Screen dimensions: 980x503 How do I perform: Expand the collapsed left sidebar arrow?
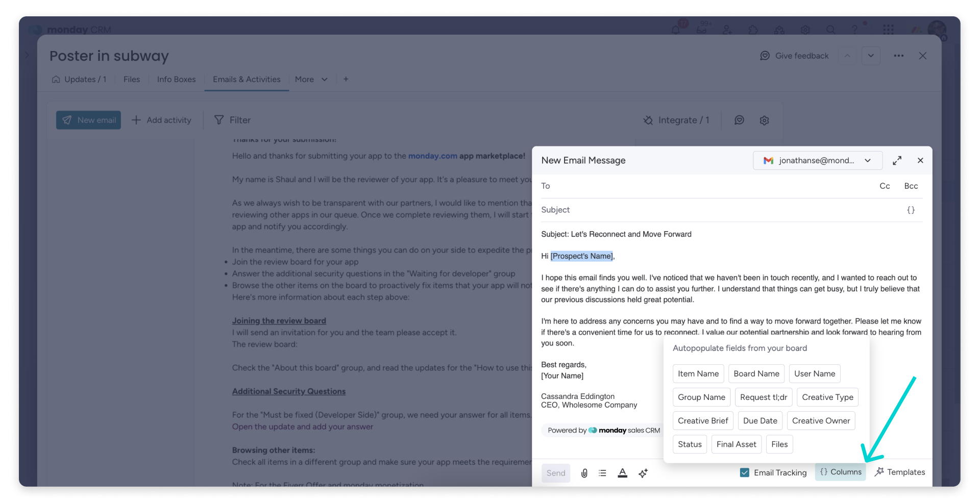tap(27, 55)
